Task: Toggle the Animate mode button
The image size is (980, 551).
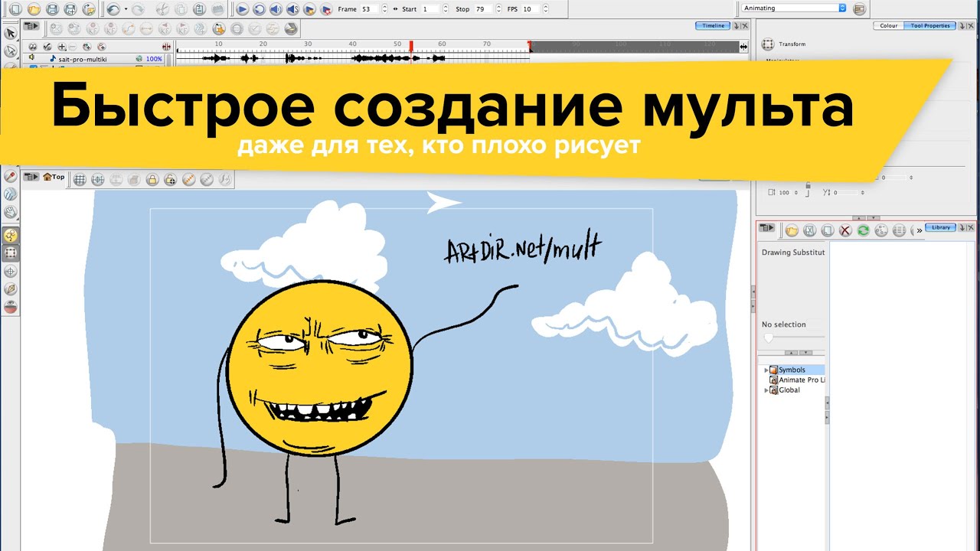Action: pyautogui.click(x=11, y=235)
